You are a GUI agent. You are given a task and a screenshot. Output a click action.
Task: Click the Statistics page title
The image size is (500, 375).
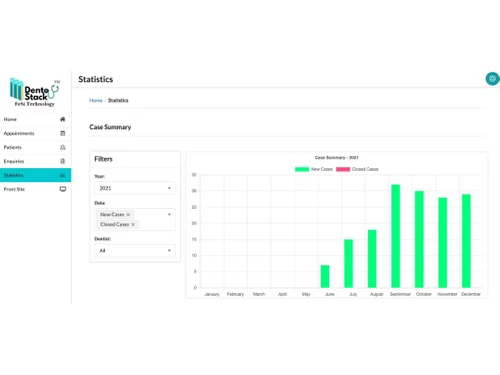point(96,79)
